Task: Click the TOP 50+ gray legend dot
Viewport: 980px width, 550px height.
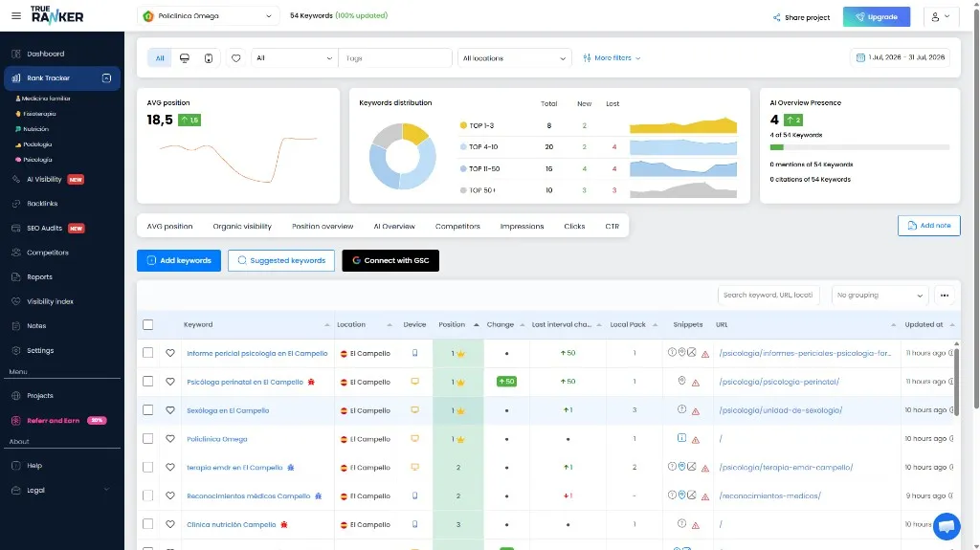Action: coord(463,190)
